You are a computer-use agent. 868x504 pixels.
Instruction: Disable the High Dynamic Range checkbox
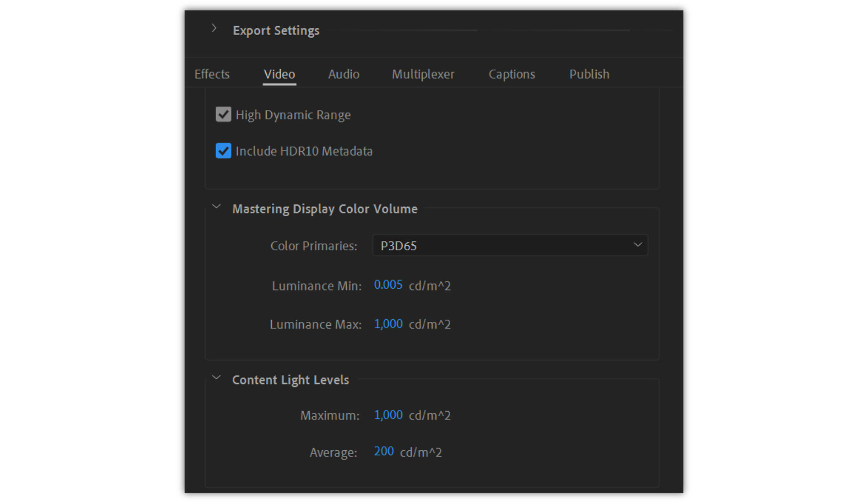click(x=223, y=114)
